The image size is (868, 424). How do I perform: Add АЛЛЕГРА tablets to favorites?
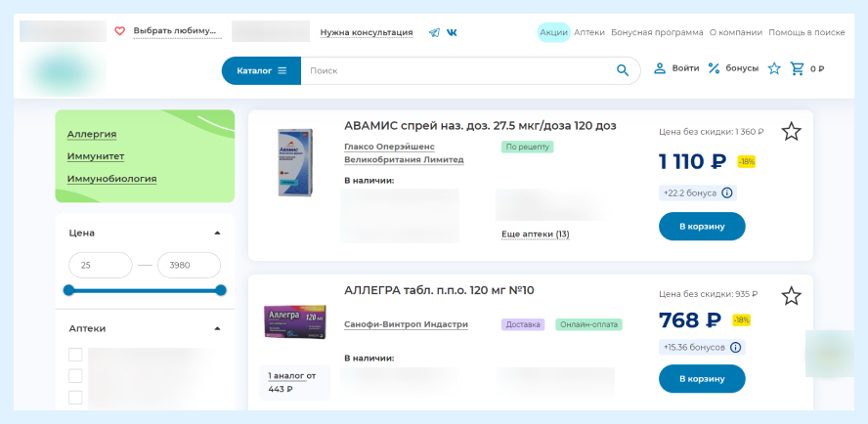pyautogui.click(x=791, y=296)
